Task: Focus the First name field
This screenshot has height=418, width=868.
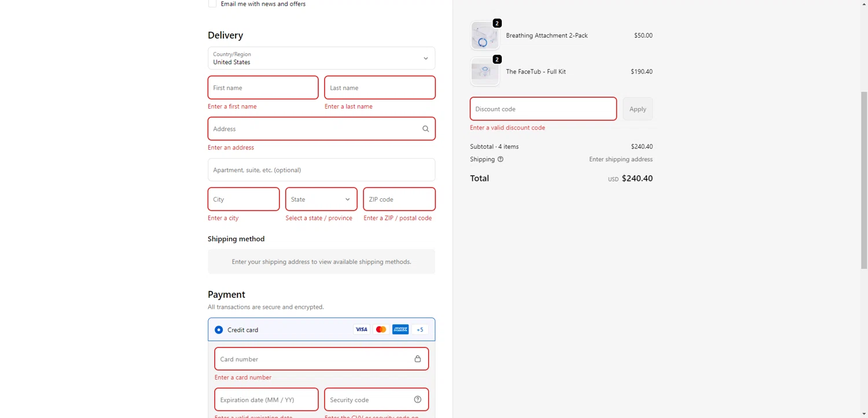Action: coord(263,88)
